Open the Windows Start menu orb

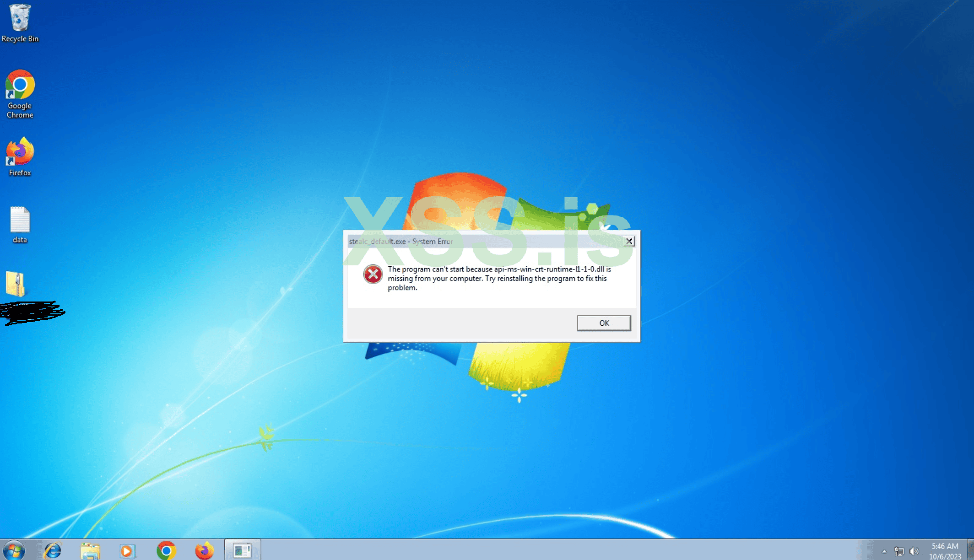tap(14, 550)
